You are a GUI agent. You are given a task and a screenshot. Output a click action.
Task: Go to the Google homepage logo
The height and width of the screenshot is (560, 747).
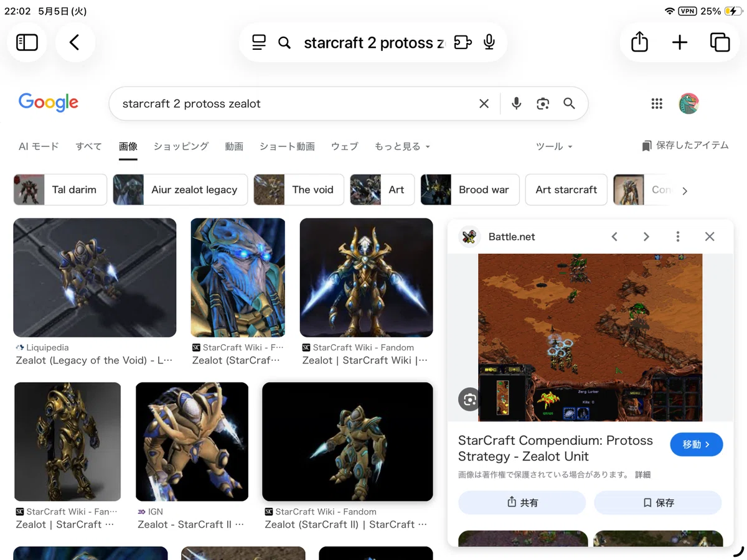tap(49, 103)
